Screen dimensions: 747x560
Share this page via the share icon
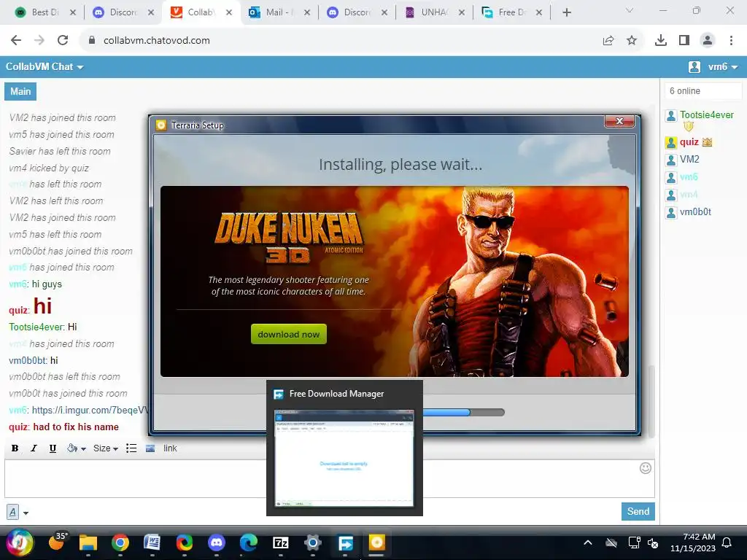pos(608,41)
